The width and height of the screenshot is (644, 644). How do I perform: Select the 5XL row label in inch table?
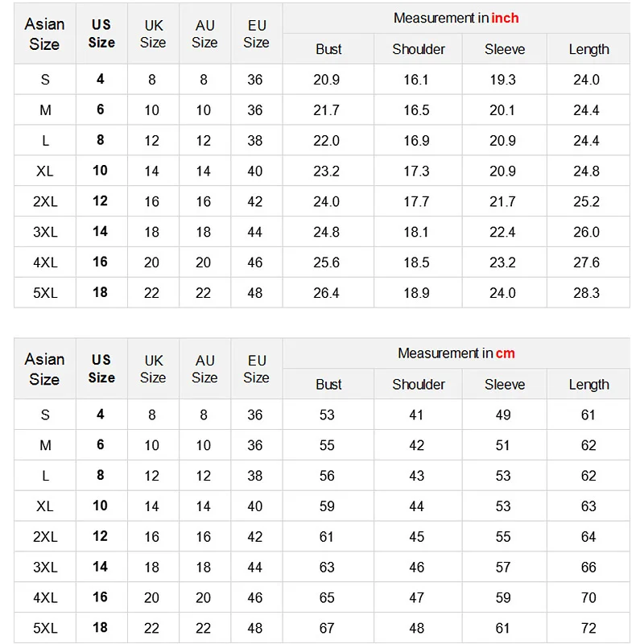point(45,293)
